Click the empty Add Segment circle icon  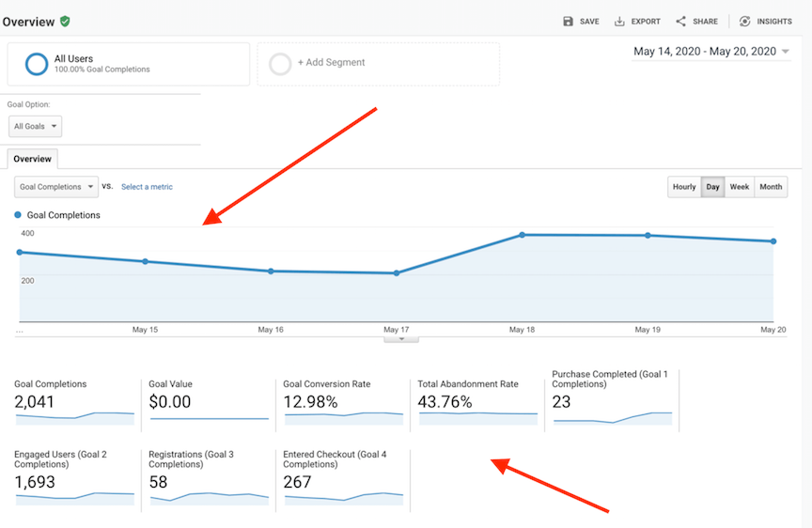280,64
